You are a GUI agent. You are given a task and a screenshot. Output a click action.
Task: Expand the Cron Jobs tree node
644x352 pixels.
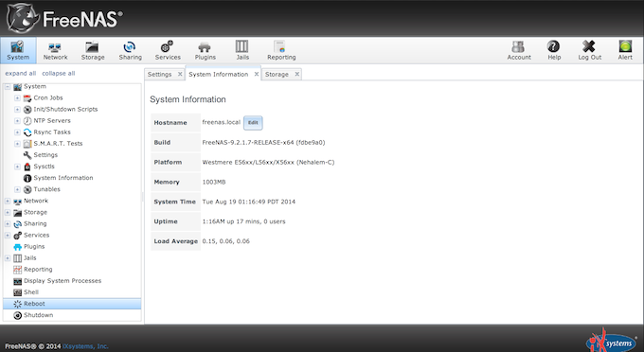pyautogui.click(x=17, y=98)
